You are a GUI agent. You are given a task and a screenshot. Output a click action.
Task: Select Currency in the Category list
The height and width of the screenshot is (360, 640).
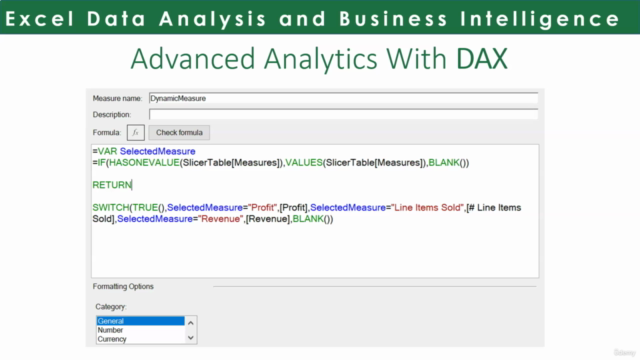tap(140, 339)
